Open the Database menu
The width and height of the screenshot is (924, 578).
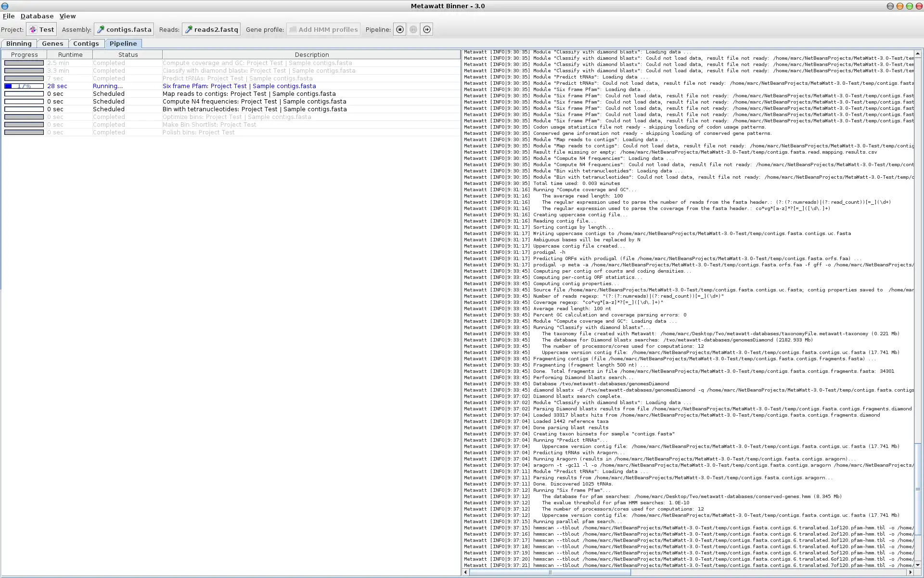(x=37, y=15)
